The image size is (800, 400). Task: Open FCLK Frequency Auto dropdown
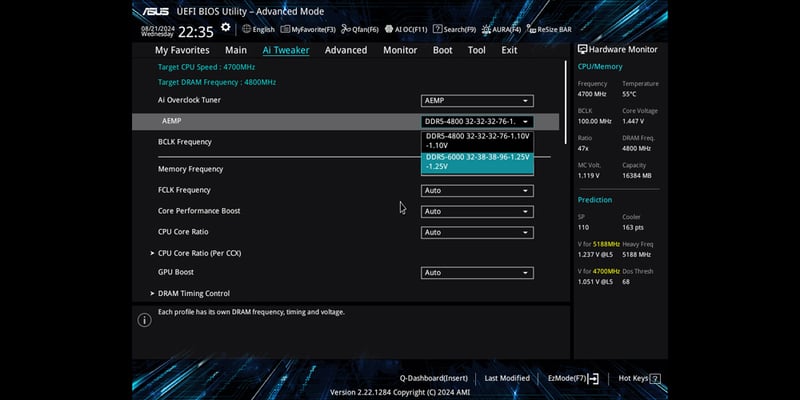(477, 190)
